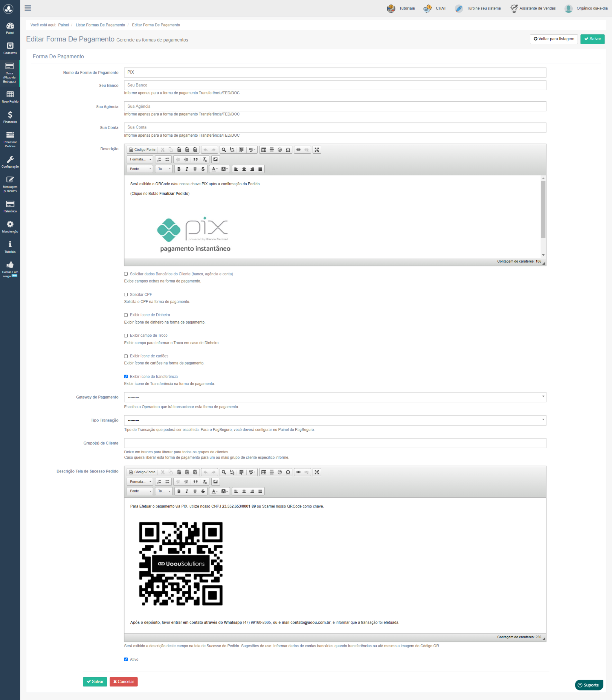The height and width of the screenshot is (700, 612).
Task: Click the red Cancelar button
Action: pos(123,681)
